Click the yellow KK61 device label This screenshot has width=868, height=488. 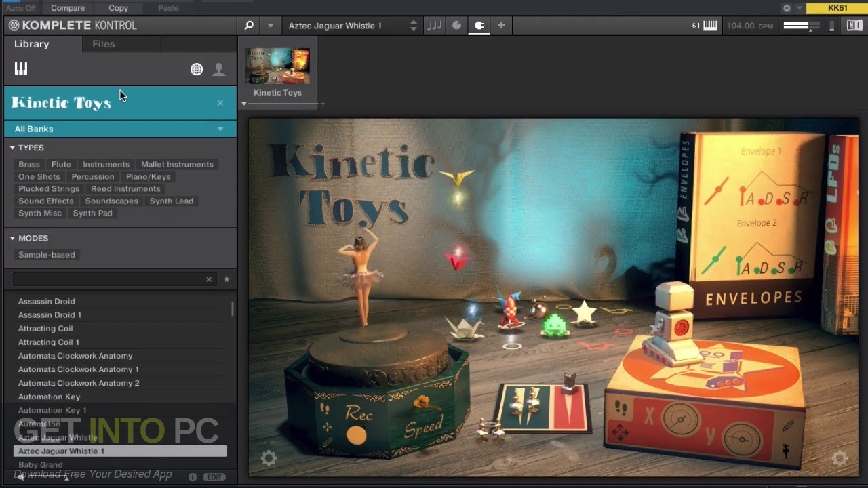pyautogui.click(x=837, y=8)
